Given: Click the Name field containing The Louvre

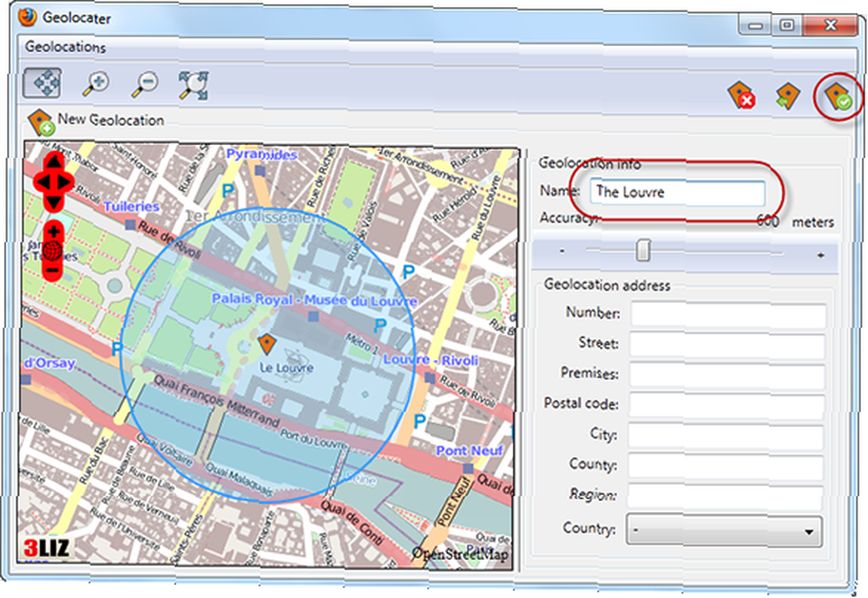Looking at the screenshot, I should click(x=677, y=192).
